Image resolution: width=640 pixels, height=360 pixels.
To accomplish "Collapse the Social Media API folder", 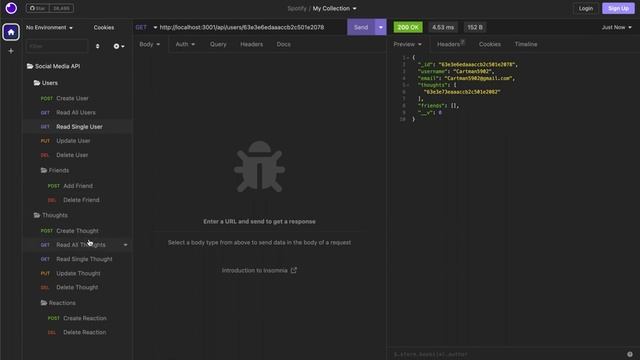I will point(53,66).
